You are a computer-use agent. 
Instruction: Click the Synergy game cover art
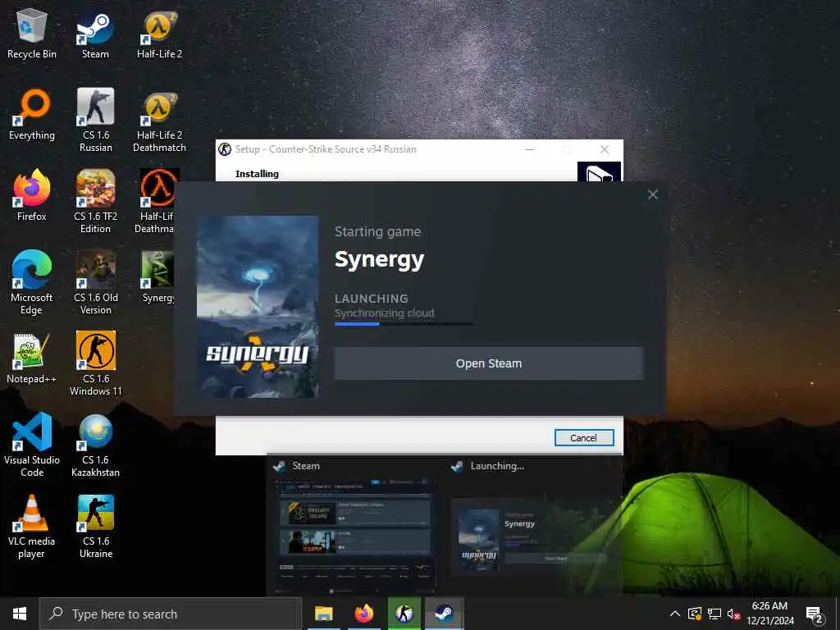[x=258, y=307]
